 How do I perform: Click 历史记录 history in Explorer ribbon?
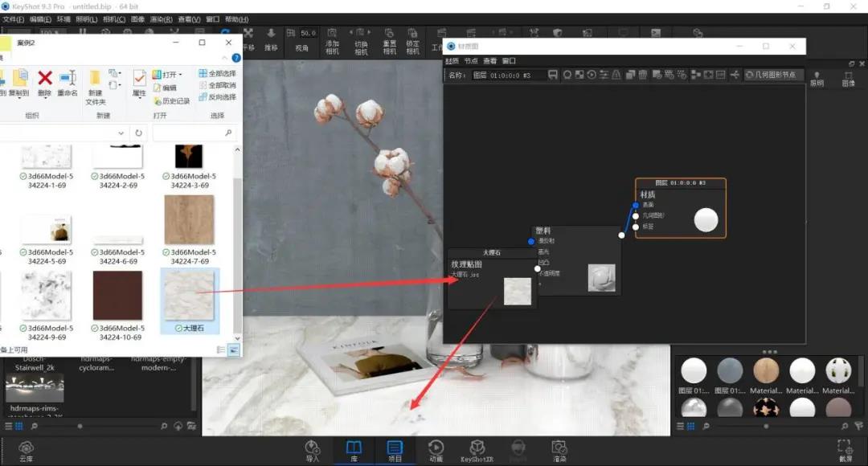[x=172, y=100]
